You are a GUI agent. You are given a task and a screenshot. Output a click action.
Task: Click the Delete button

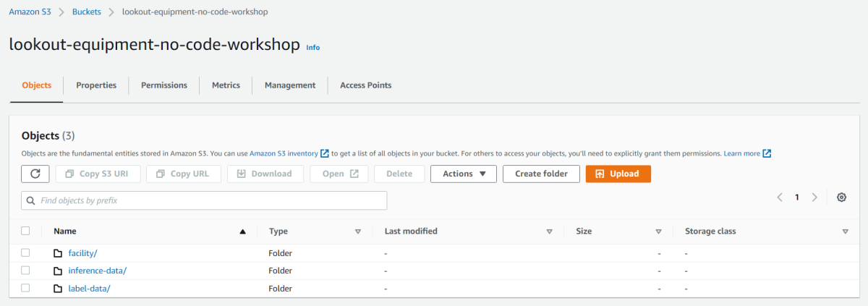coord(399,174)
